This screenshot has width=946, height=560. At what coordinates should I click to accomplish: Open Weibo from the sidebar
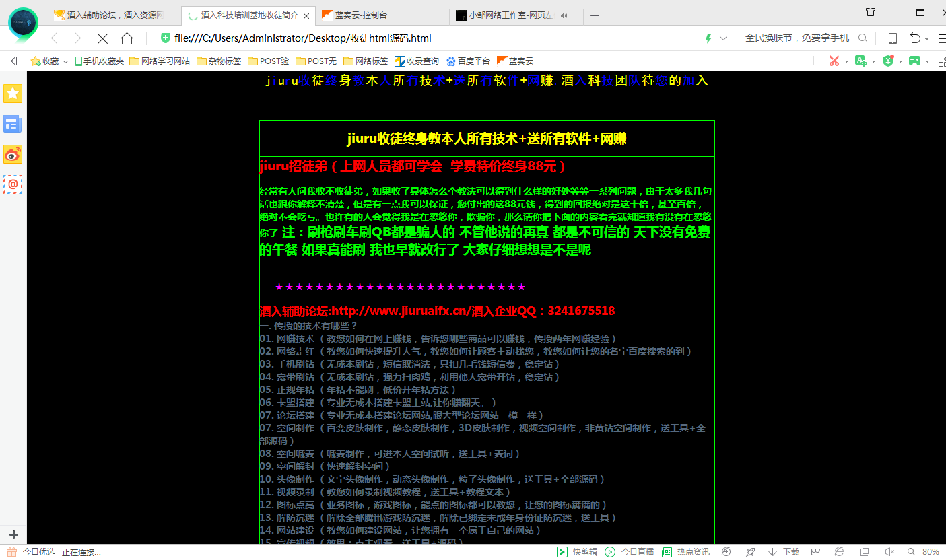pyautogui.click(x=13, y=154)
